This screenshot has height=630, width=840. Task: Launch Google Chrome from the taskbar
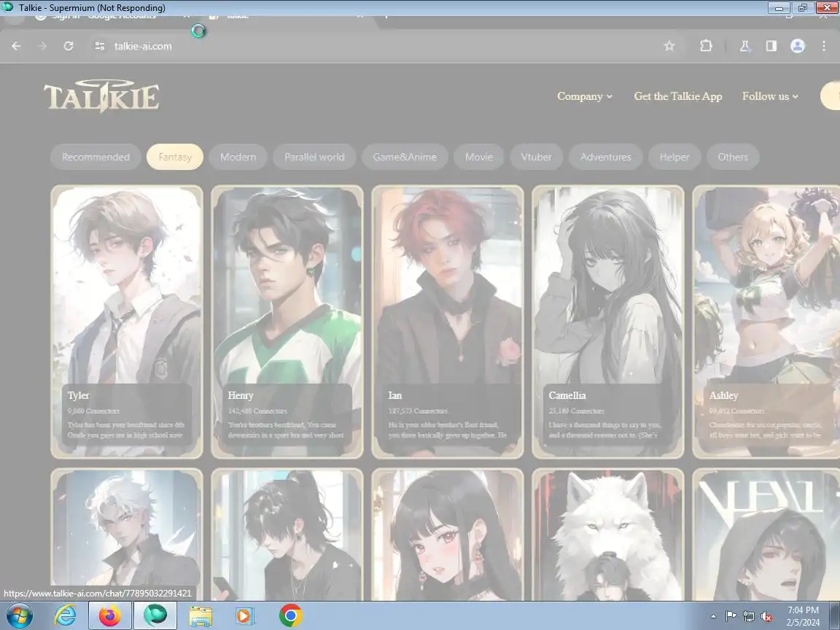click(x=290, y=616)
